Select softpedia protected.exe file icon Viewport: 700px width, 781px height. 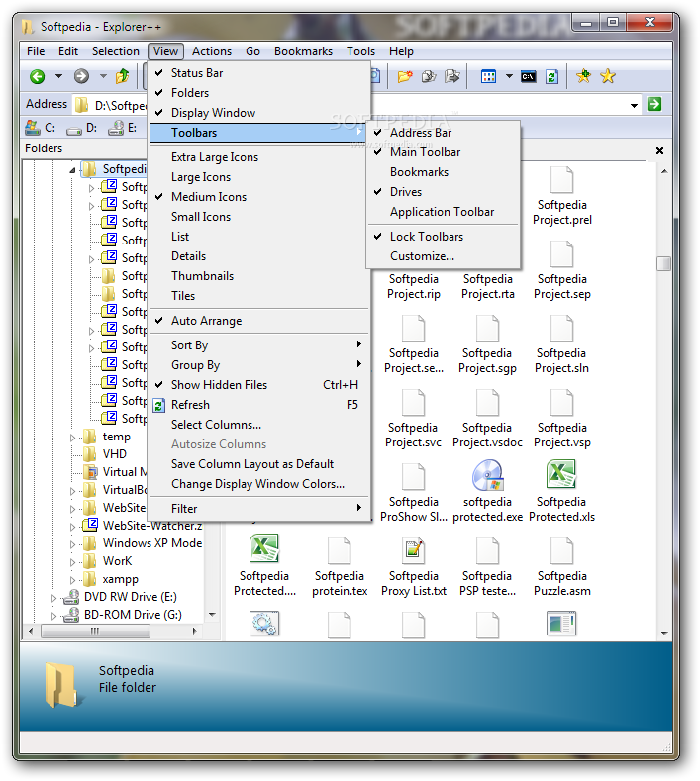coord(488,476)
